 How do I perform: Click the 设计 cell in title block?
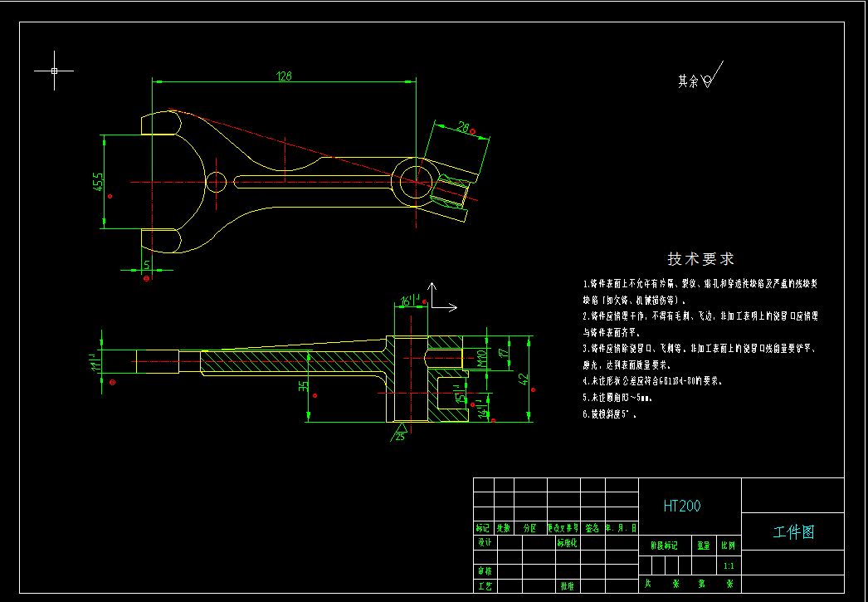coord(484,541)
